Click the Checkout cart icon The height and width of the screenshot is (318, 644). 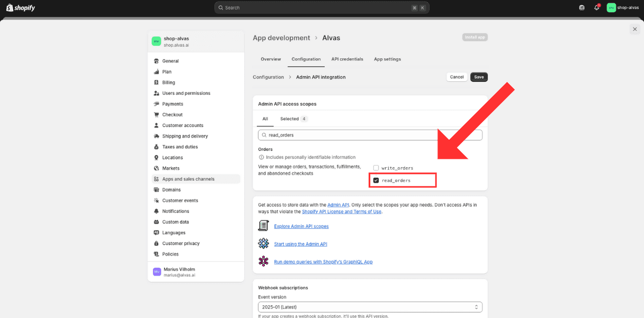pyautogui.click(x=156, y=114)
